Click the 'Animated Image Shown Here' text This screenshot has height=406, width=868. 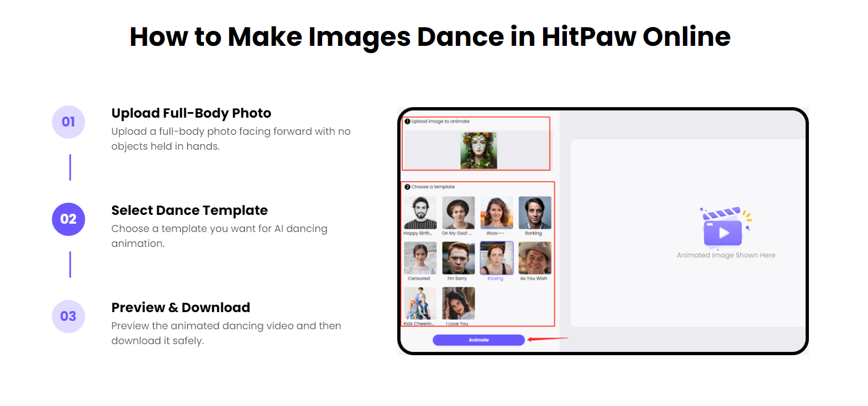(x=726, y=255)
